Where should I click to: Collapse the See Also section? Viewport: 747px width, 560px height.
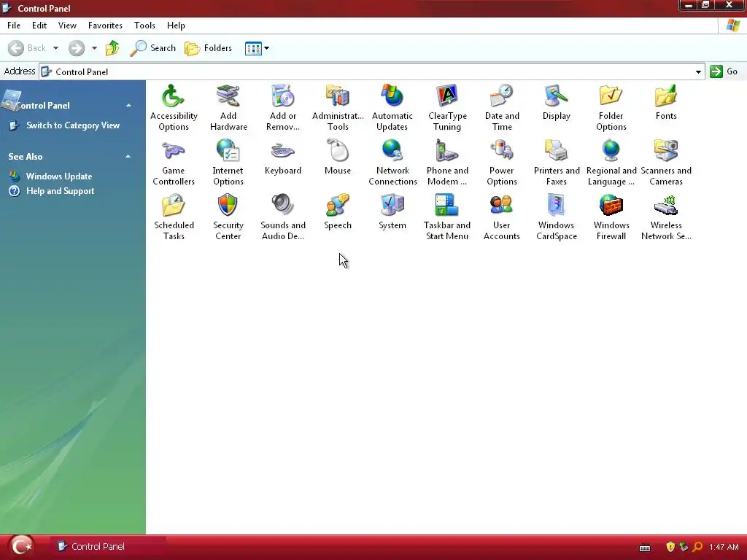[x=128, y=156]
